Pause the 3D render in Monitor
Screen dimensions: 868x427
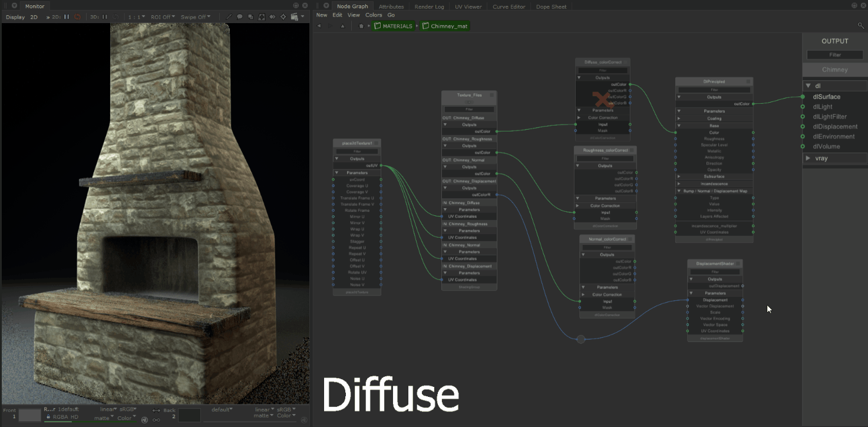[105, 17]
